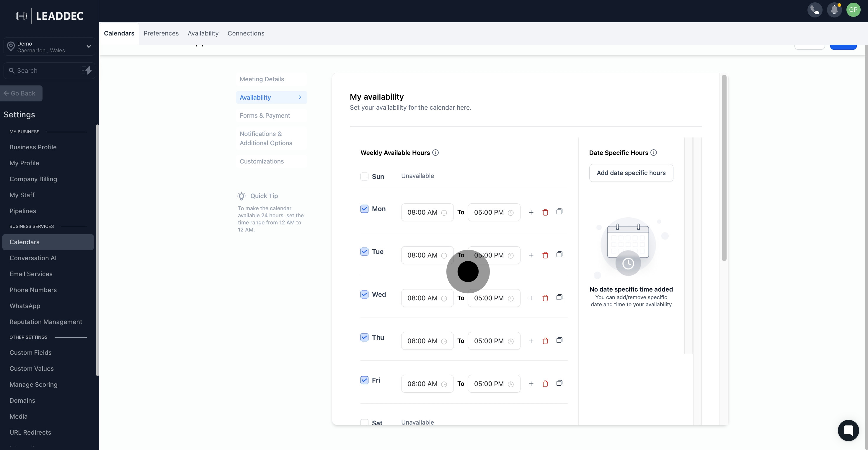Add another time slot for Tuesday
Screen dimensions: 868x450
point(531,255)
